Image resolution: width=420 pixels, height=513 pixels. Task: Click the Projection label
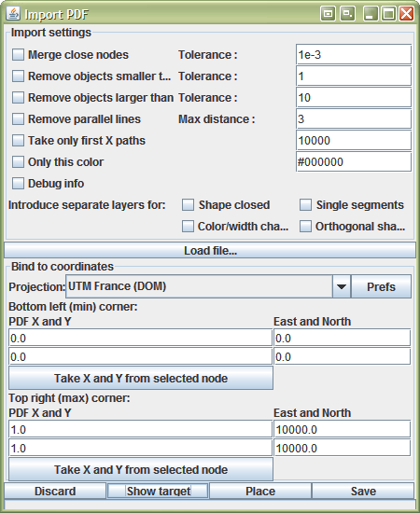coord(37,287)
